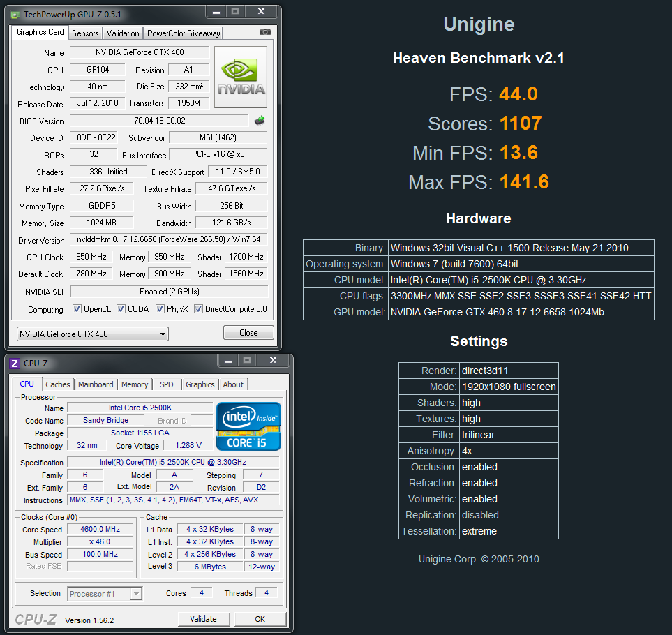Click the Max FPS 141.6 result

[x=524, y=181]
